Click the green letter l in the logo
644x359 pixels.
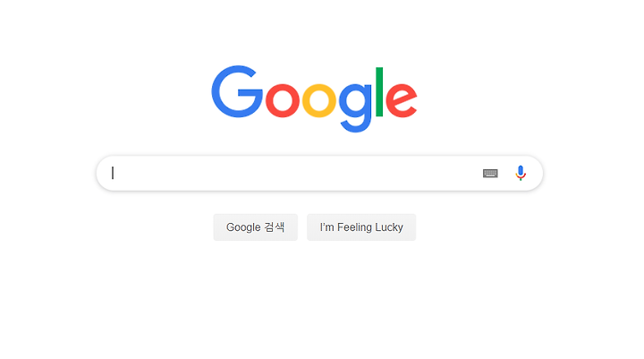pyautogui.click(x=379, y=91)
